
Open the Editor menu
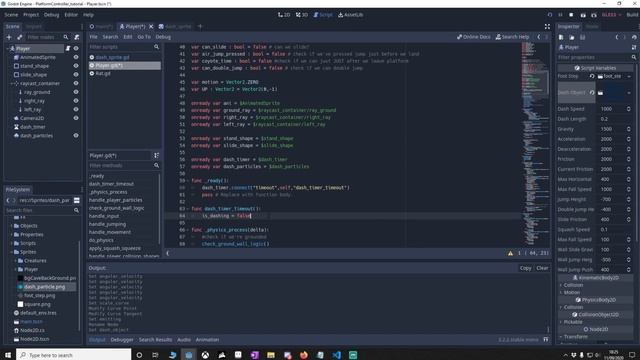coord(71,15)
